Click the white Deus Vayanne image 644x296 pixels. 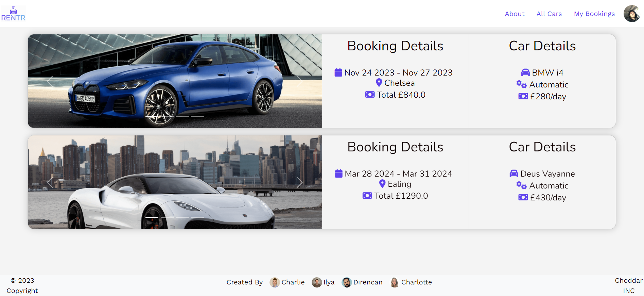click(175, 182)
